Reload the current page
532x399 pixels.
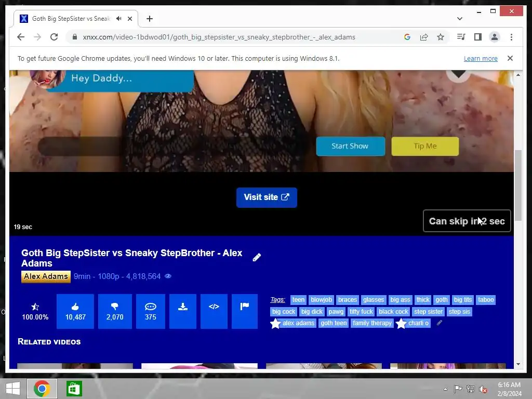pyautogui.click(x=54, y=37)
